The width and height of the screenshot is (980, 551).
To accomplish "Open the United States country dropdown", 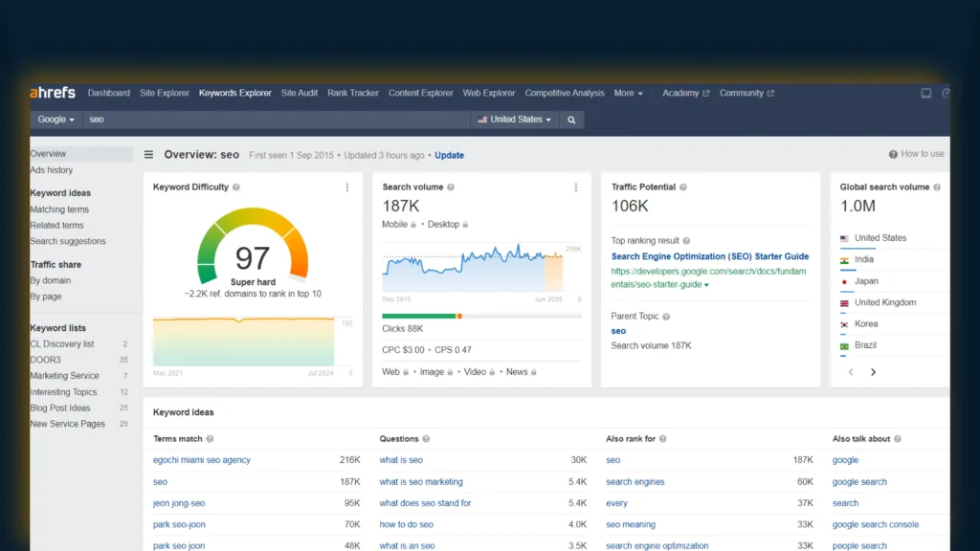I will [515, 120].
